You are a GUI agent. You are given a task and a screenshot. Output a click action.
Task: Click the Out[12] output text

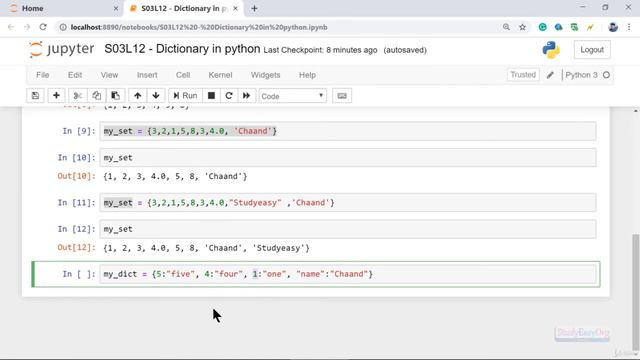point(207,248)
